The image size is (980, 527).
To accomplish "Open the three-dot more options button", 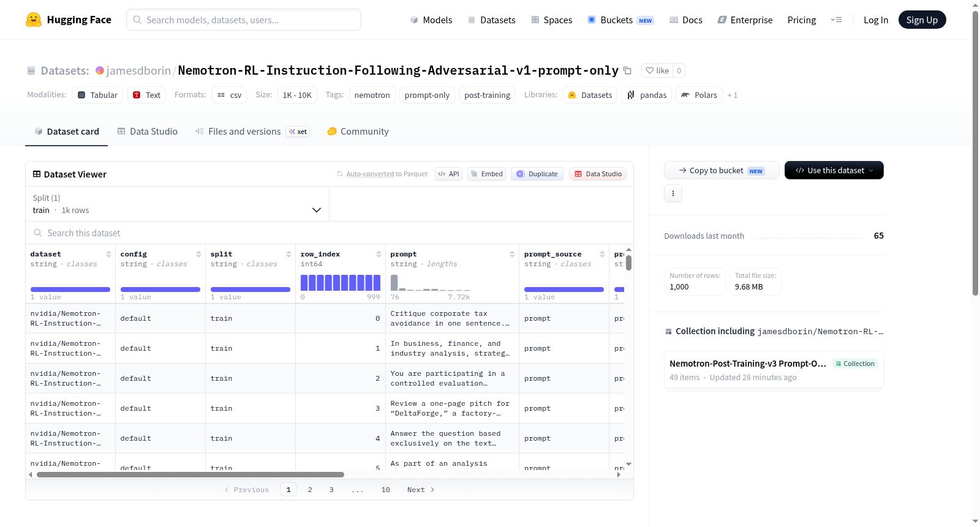I will [x=673, y=193].
